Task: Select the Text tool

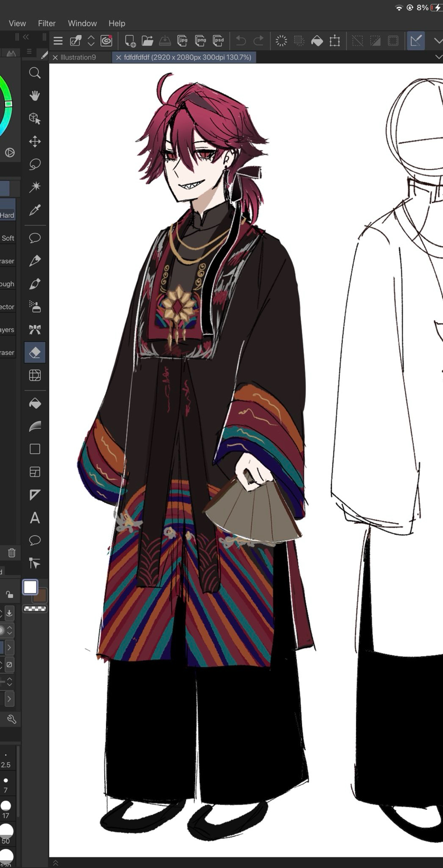Action: tap(35, 518)
